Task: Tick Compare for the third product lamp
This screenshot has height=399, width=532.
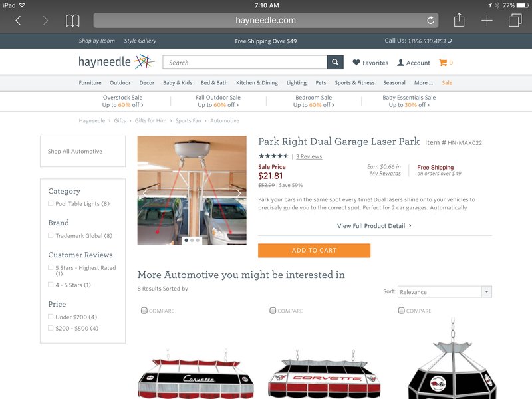Action: [401, 311]
